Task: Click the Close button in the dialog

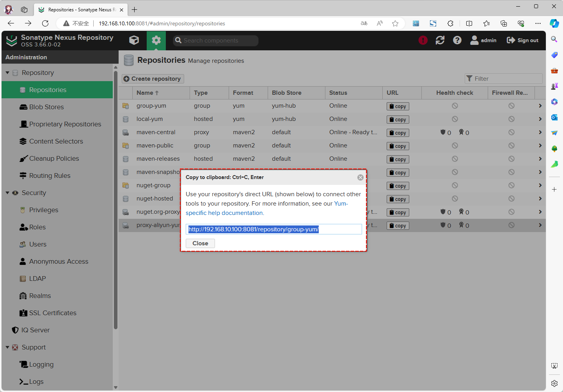Action: click(200, 243)
